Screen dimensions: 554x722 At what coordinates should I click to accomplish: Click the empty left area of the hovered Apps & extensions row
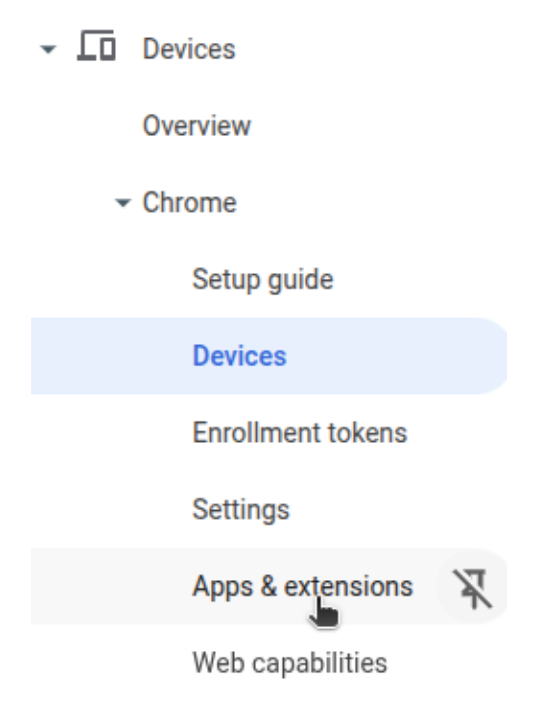tap(111, 586)
